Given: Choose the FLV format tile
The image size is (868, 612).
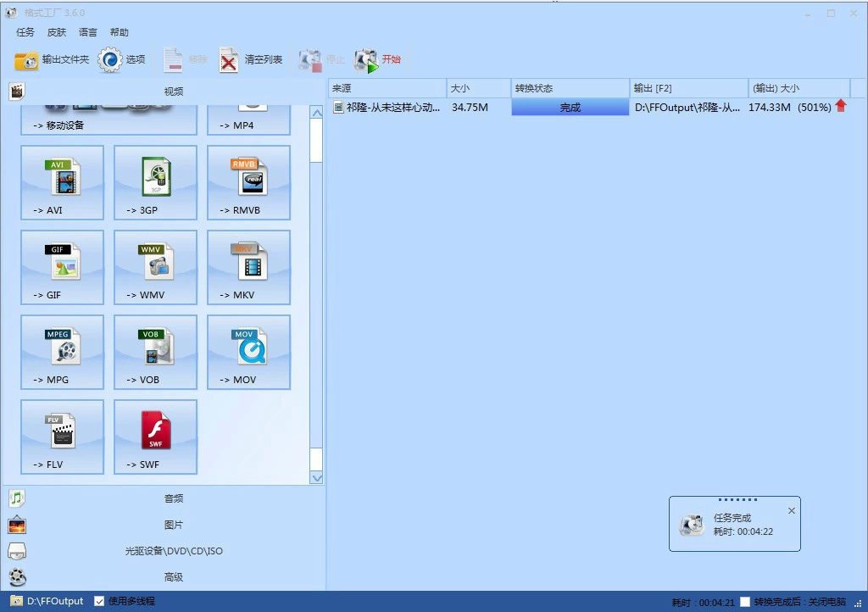Looking at the screenshot, I should coord(62,437).
